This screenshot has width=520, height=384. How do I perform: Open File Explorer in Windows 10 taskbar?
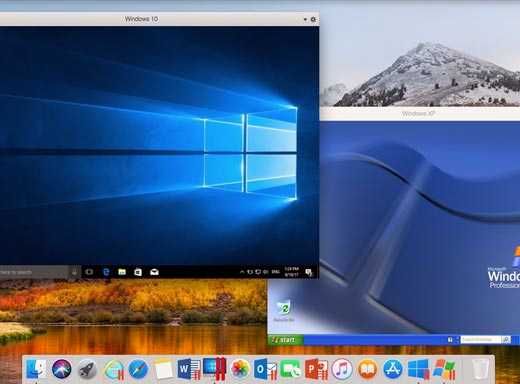coord(122,272)
